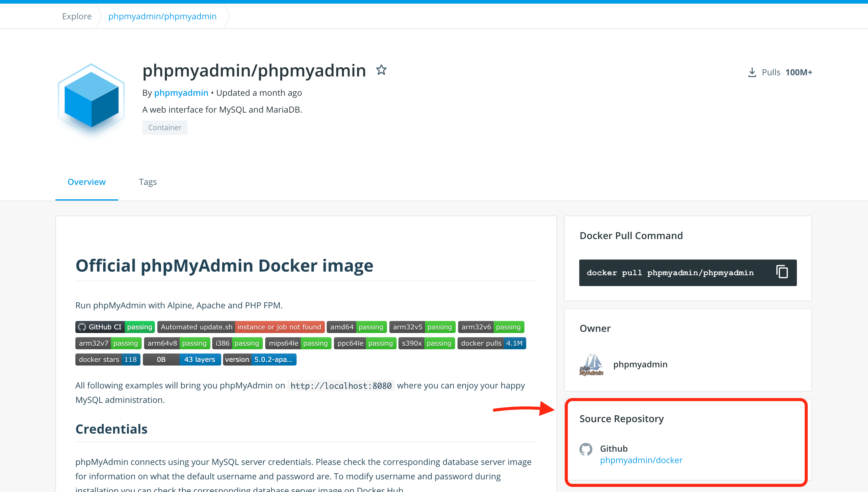Image resolution: width=868 pixels, height=492 pixels.
Task: Click the version 5.0.2-apa badge
Action: point(259,359)
